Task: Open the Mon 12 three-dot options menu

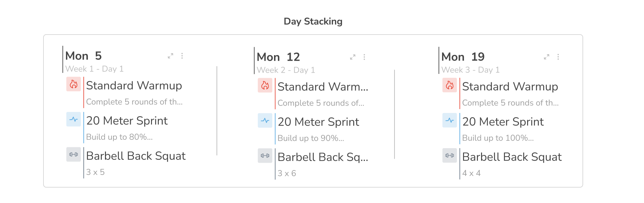Action: (364, 57)
